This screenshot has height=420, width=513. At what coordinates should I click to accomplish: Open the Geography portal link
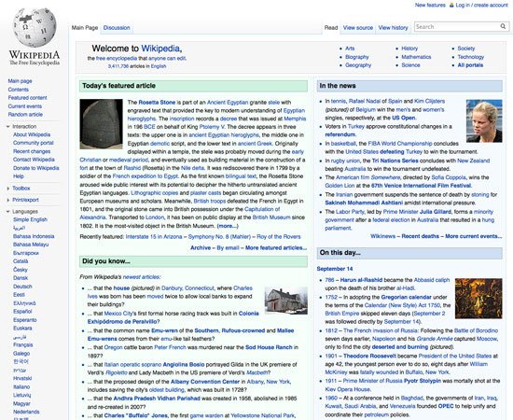pos(358,65)
